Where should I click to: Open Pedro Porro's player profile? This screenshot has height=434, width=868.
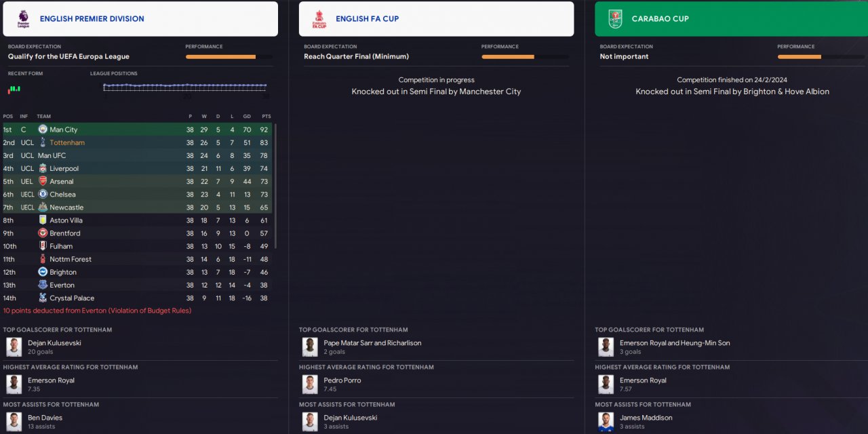[x=342, y=380]
